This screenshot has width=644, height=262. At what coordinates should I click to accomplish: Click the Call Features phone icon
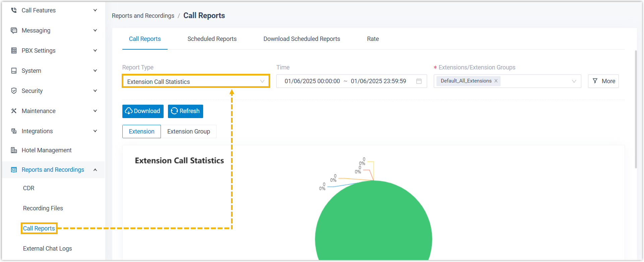pos(14,10)
